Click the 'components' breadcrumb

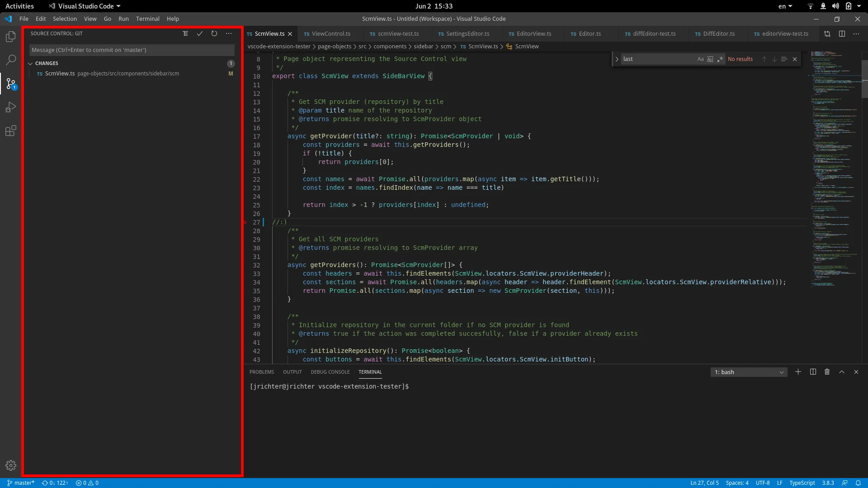pos(390,47)
